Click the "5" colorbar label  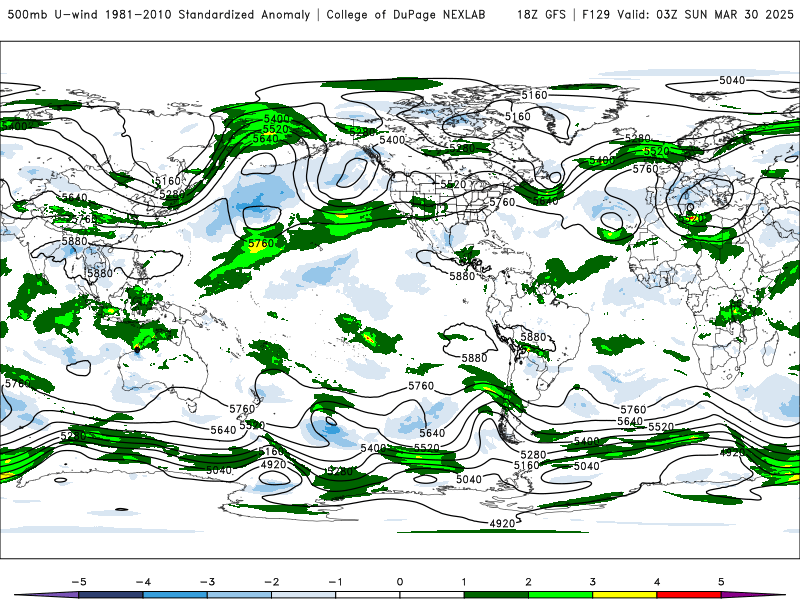tap(721, 582)
